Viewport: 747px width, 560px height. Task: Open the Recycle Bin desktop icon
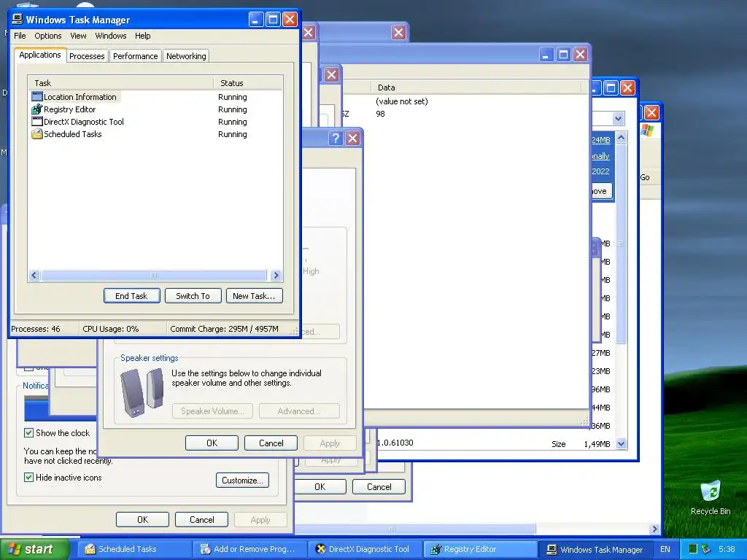pos(711,491)
